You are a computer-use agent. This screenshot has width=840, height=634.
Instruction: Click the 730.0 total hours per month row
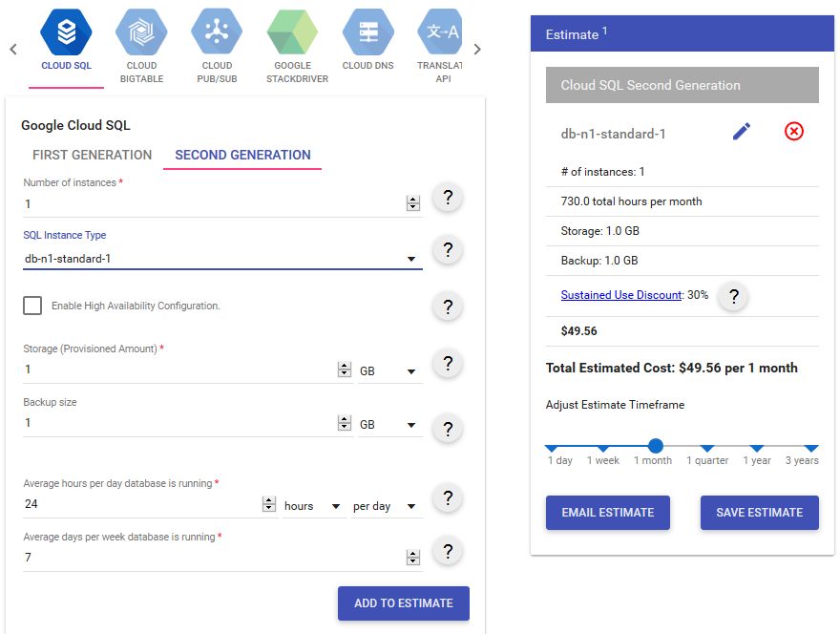[682, 201]
